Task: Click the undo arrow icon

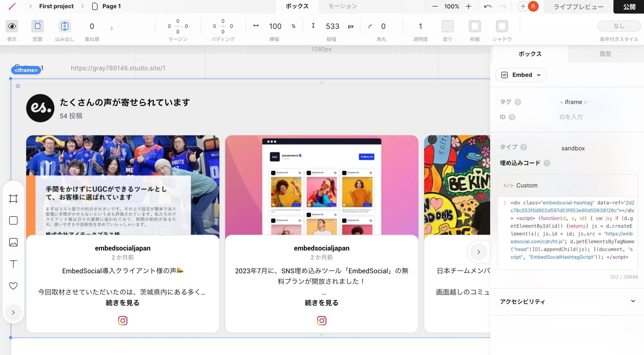Action: click(488, 7)
